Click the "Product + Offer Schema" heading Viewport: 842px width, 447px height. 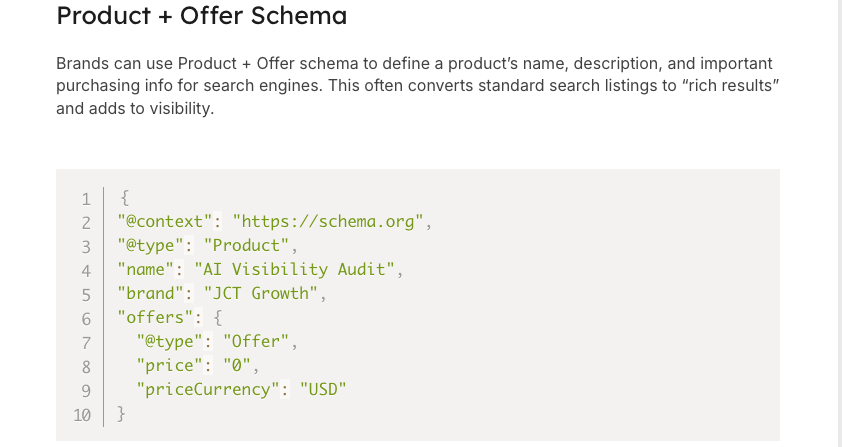(202, 16)
